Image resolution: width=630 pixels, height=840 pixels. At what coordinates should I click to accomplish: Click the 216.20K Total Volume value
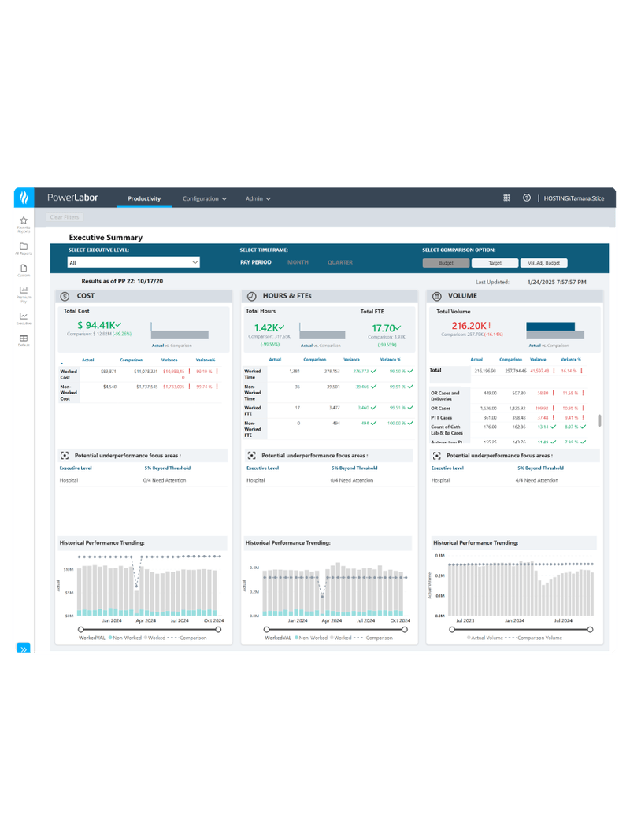click(469, 326)
